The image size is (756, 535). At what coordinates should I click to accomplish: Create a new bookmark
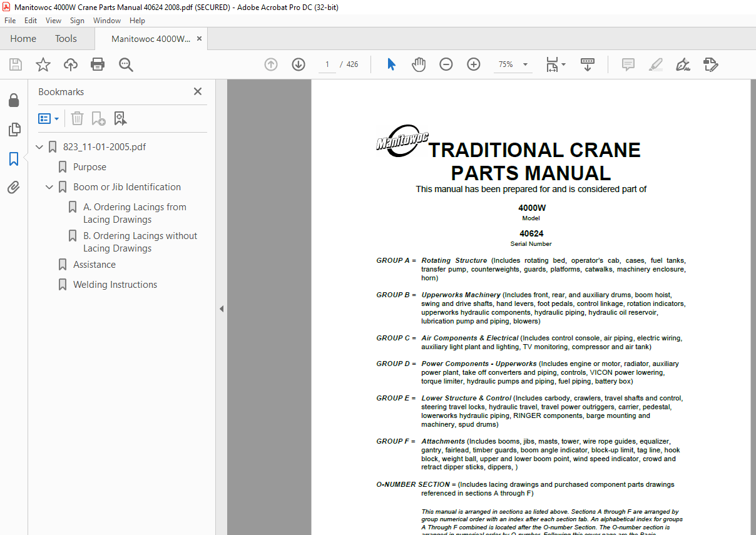[97, 118]
